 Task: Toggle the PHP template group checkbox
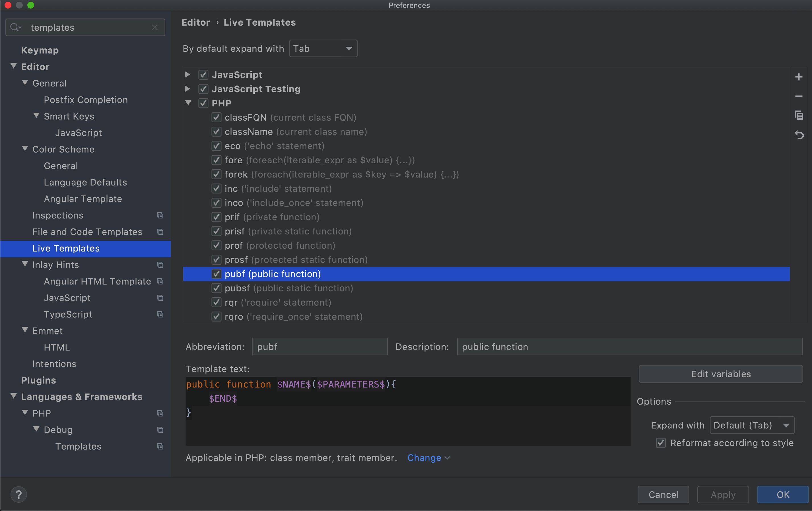coord(203,103)
